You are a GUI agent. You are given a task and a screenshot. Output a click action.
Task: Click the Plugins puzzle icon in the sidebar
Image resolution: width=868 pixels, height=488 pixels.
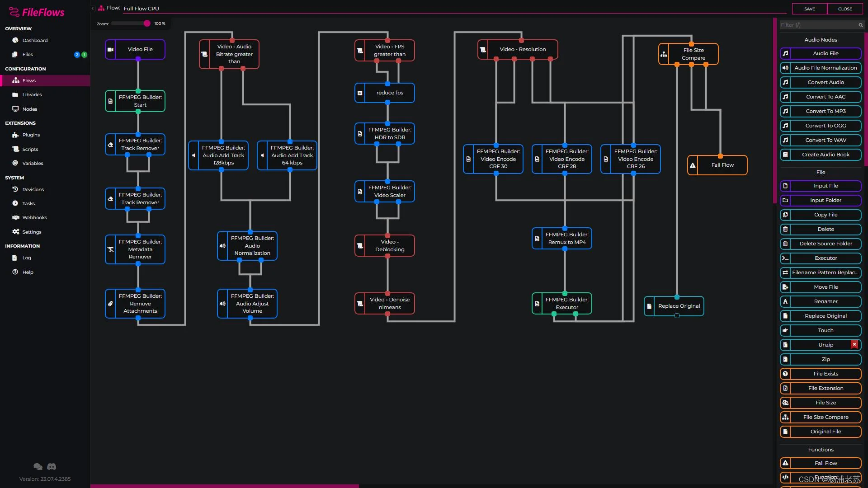(x=15, y=135)
